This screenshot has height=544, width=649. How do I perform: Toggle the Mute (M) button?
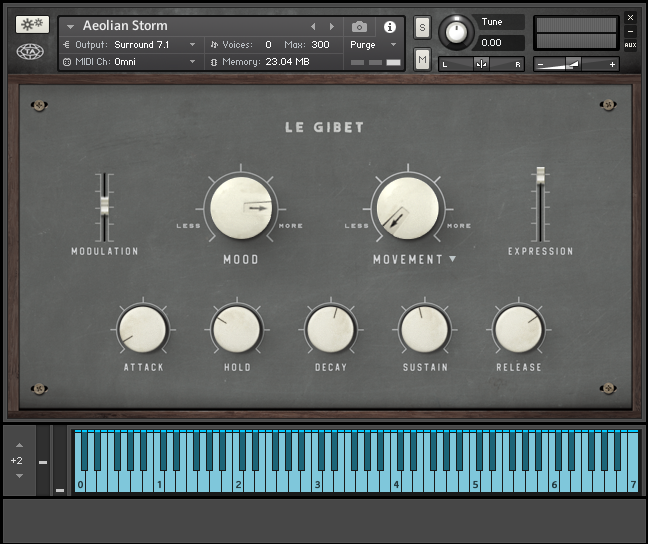pyautogui.click(x=422, y=59)
